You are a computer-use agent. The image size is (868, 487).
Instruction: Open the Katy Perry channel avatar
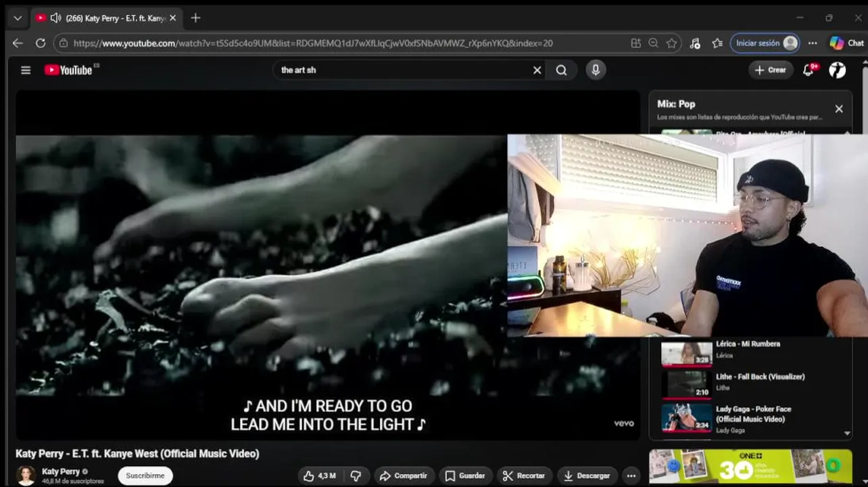[x=26, y=476]
